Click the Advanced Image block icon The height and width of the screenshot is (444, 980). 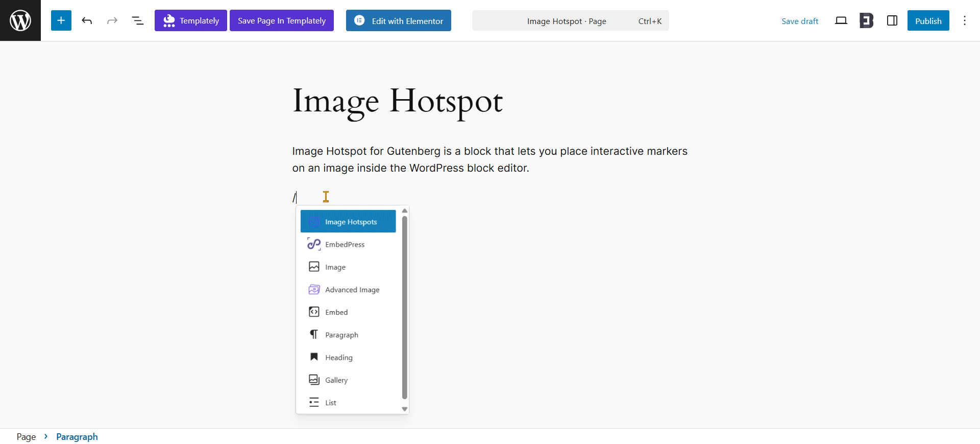[x=314, y=289]
